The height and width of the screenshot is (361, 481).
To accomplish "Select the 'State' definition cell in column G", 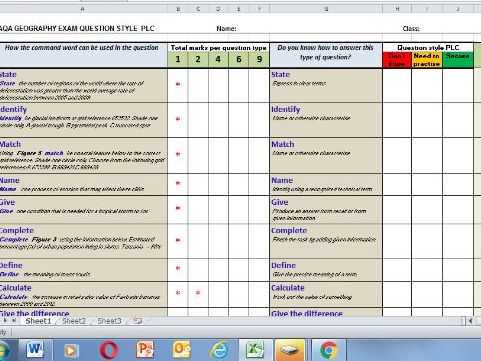I will tap(326, 86).
